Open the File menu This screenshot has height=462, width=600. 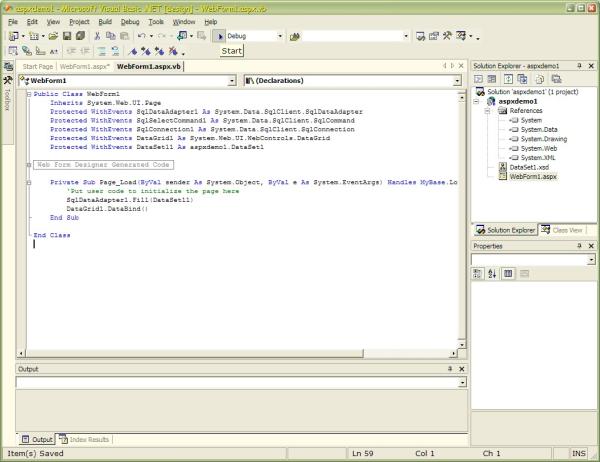[13, 22]
